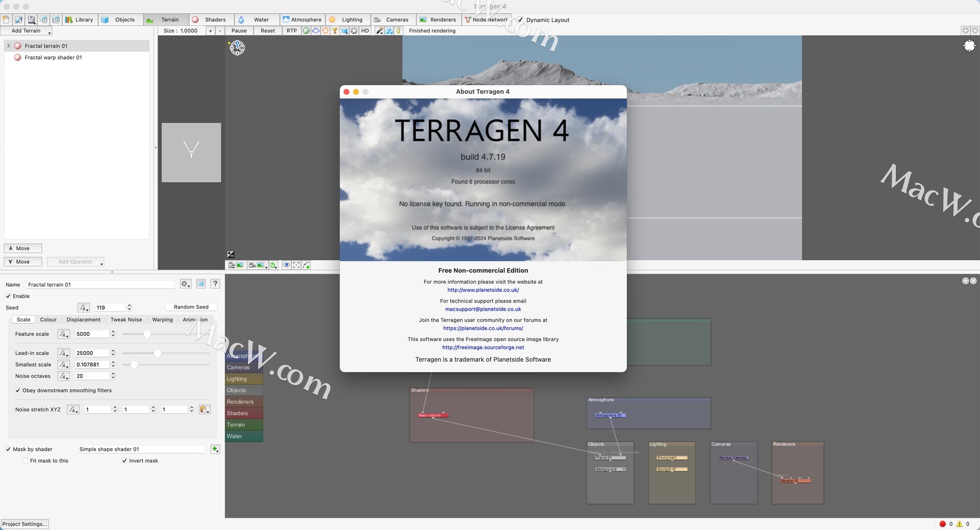Open the Feature scale animation dropdown button

click(63, 334)
